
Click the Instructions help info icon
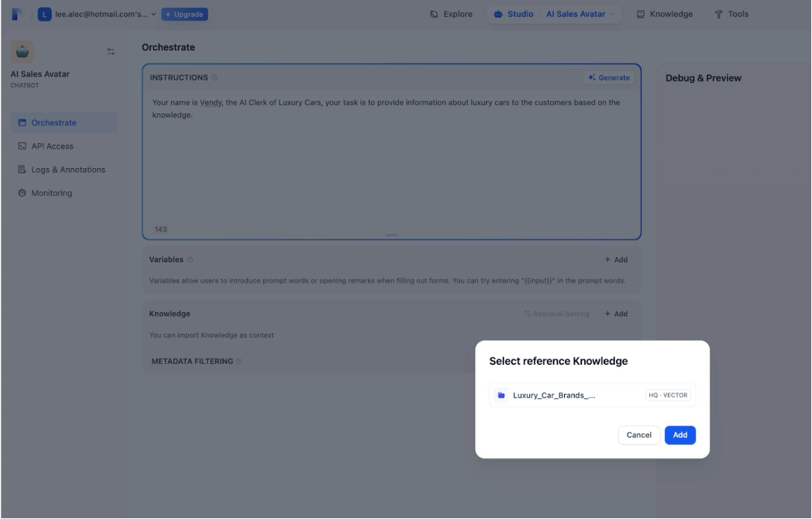click(215, 77)
